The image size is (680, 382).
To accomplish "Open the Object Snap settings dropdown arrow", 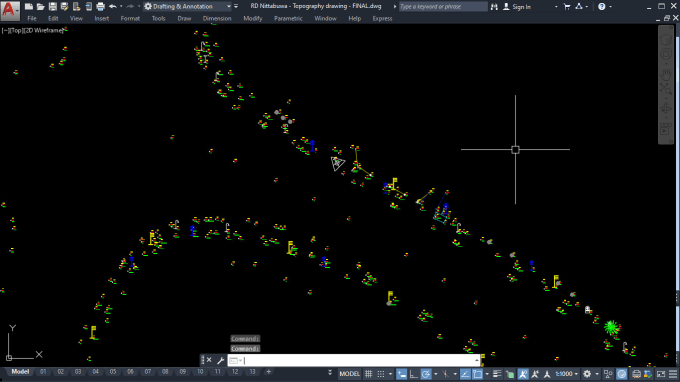I will [x=487, y=374].
